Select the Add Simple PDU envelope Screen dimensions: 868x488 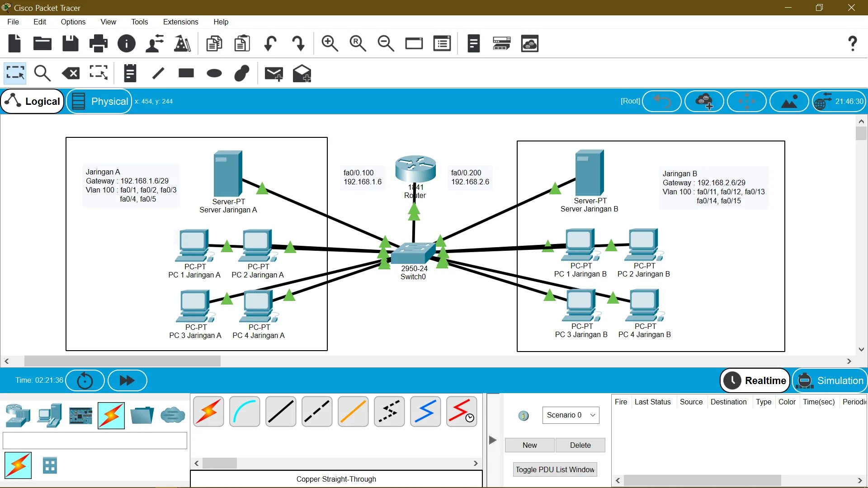pyautogui.click(x=274, y=73)
